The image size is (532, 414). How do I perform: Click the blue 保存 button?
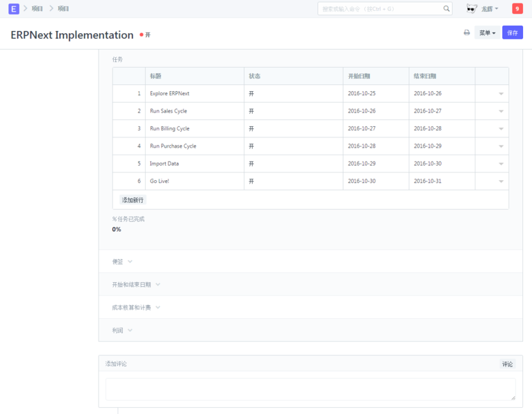(x=512, y=32)
